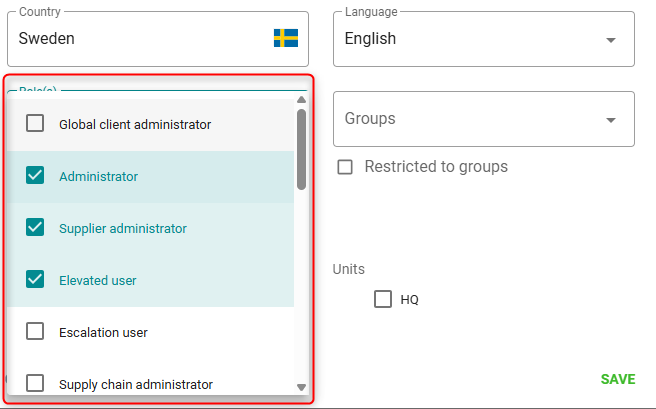Image resolution: width=656 pixels, height=409 pixels.
Task: Click the roles list scrollbar thumb
Action: (x=301, y=148)
